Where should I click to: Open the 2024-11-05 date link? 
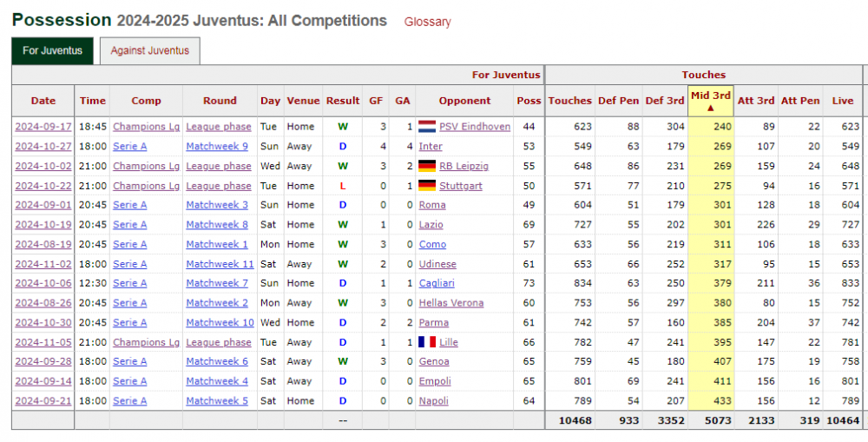point(43,342)
